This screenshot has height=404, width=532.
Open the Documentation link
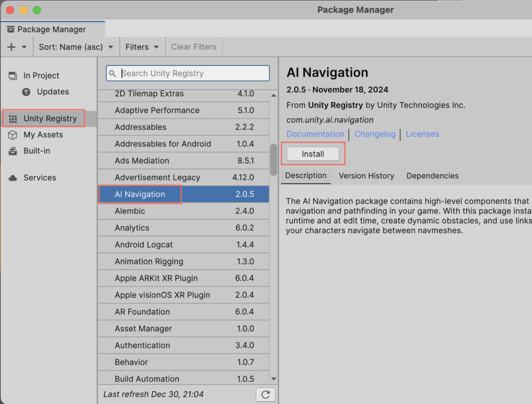tap(315, 134)
